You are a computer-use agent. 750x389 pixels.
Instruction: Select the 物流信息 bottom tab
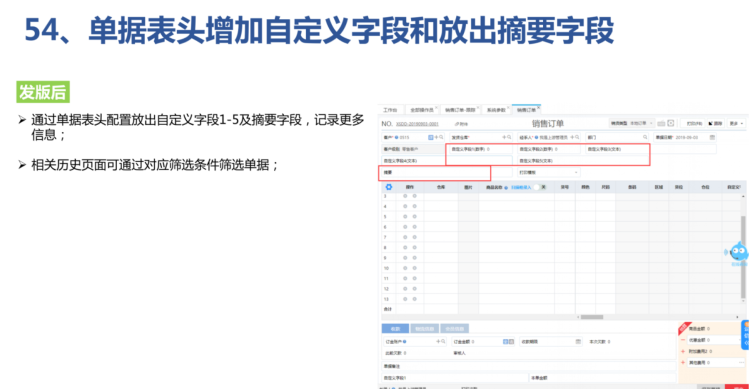[x=424, y=329]
